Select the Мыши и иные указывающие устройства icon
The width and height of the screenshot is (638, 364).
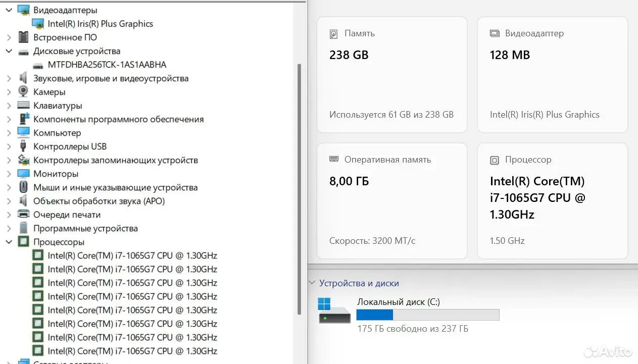[23, 187]
